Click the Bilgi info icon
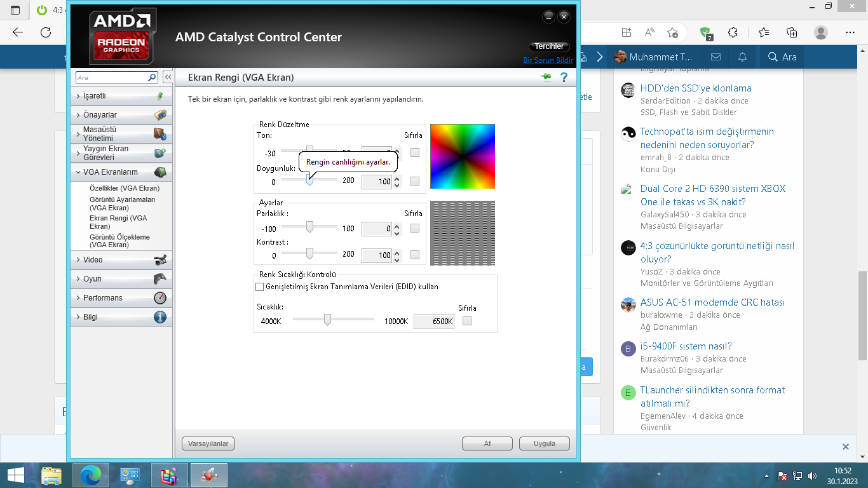This screenshot has height=488, width=868. tap(160, 317)
